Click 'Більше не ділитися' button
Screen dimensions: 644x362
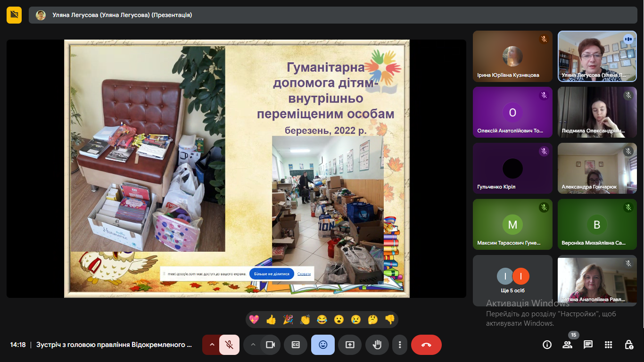(272, 273)
